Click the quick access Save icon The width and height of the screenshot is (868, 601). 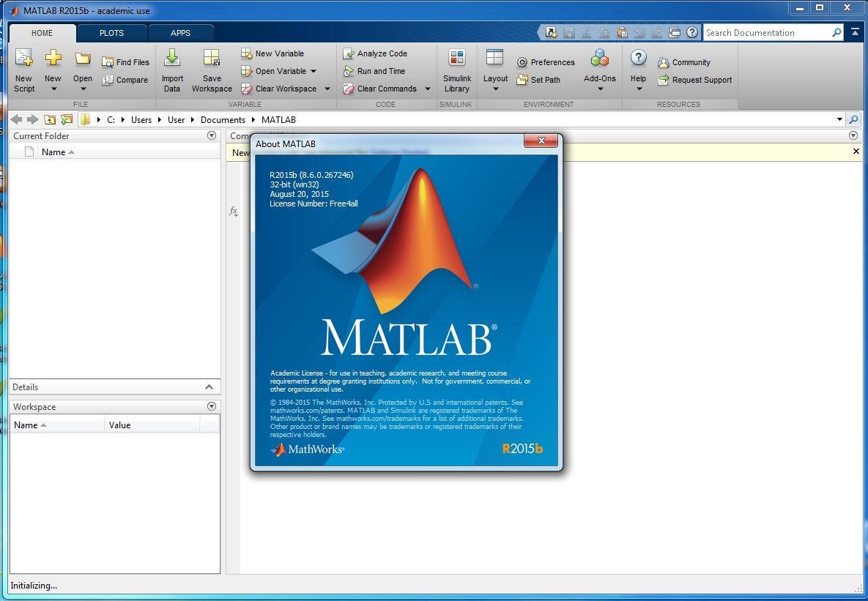(568, 33)
